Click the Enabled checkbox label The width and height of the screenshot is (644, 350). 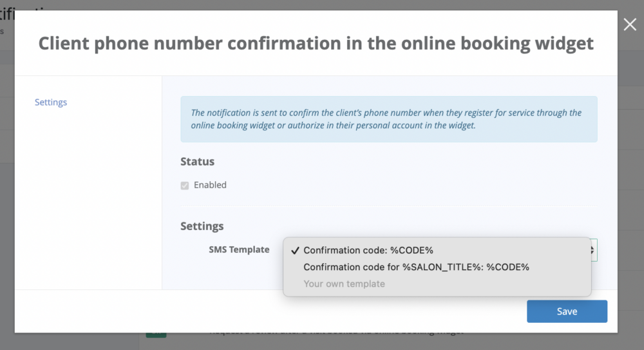coord(210,185)
